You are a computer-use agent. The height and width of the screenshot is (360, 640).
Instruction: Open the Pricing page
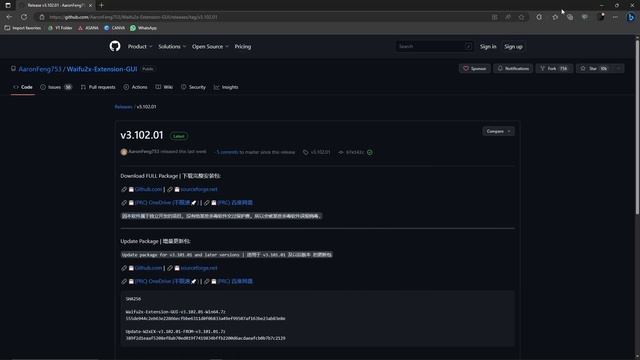[x=243, y=47]
